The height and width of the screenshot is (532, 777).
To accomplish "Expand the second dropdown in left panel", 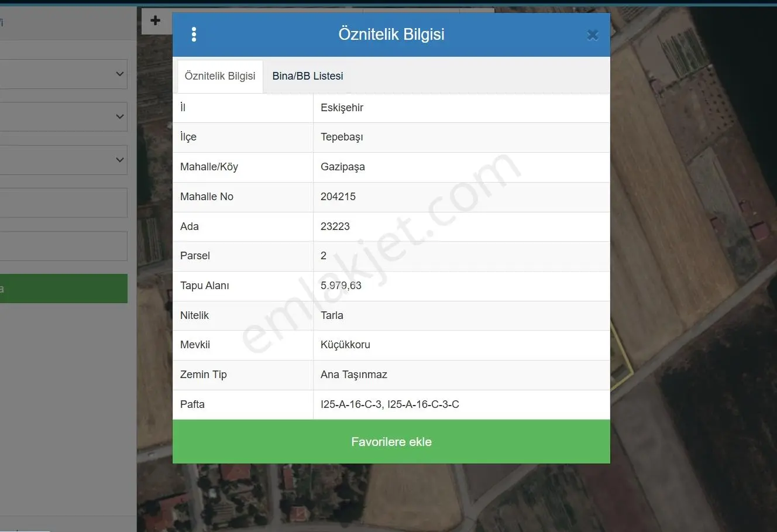I will point(63,116).
